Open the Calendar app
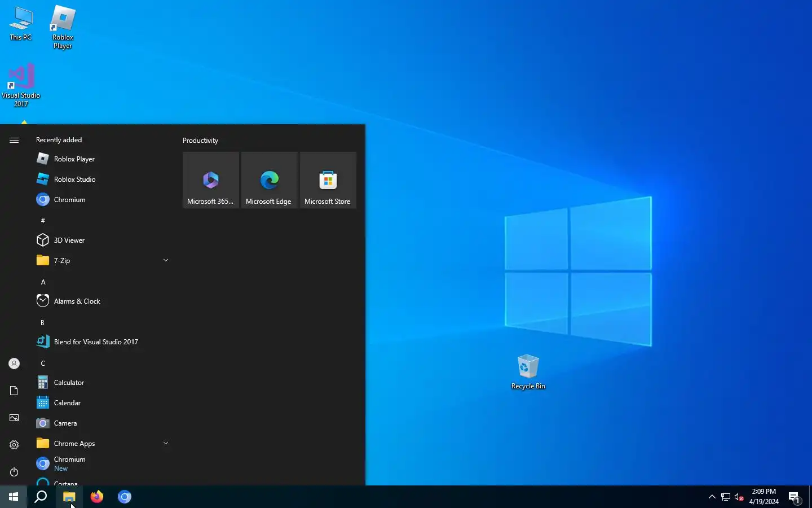Viewport: 812px width, 508px height. click(101, 403)
